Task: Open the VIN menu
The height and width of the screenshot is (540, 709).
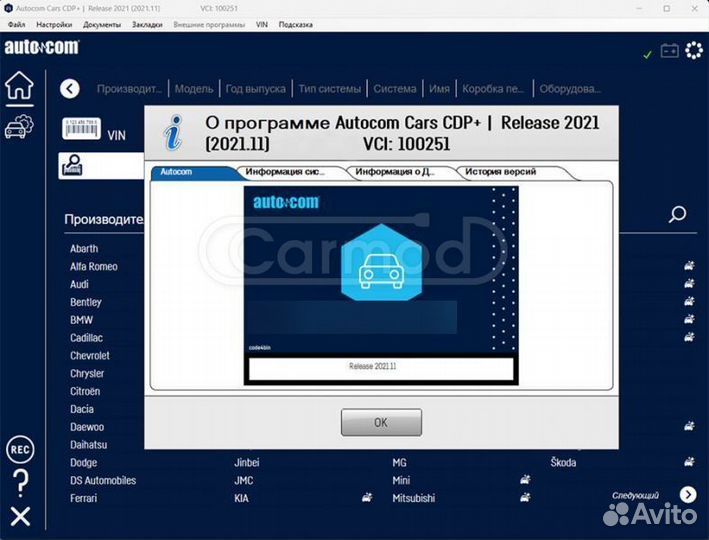Action: [x=262, y=24]
